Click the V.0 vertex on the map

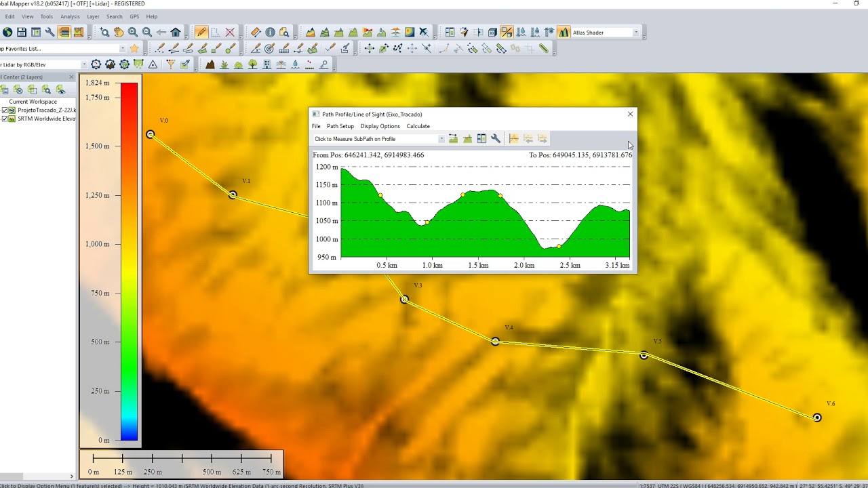[151, 134]
